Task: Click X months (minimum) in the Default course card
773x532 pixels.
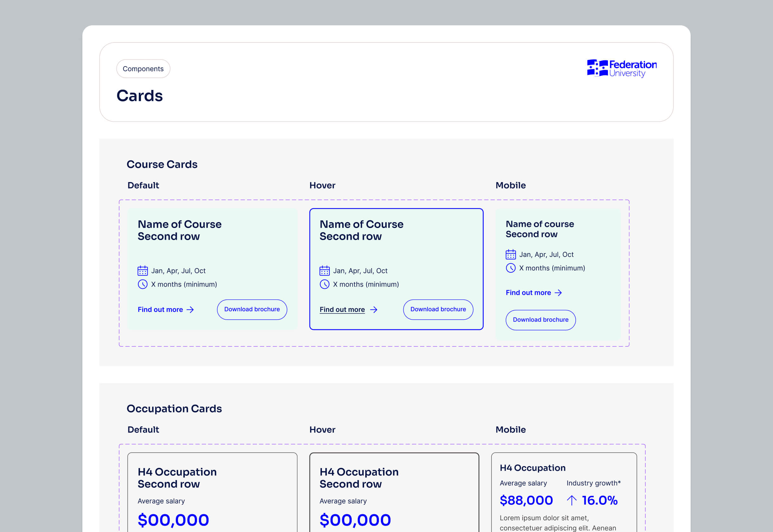Action: [x=184, y=284]
